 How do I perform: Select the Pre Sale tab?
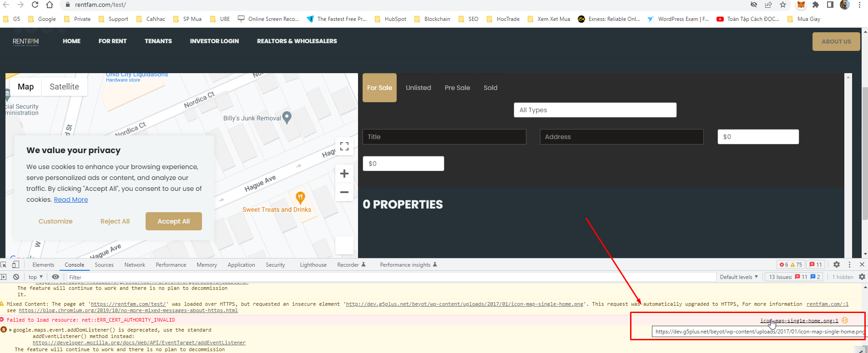(458, 88)
